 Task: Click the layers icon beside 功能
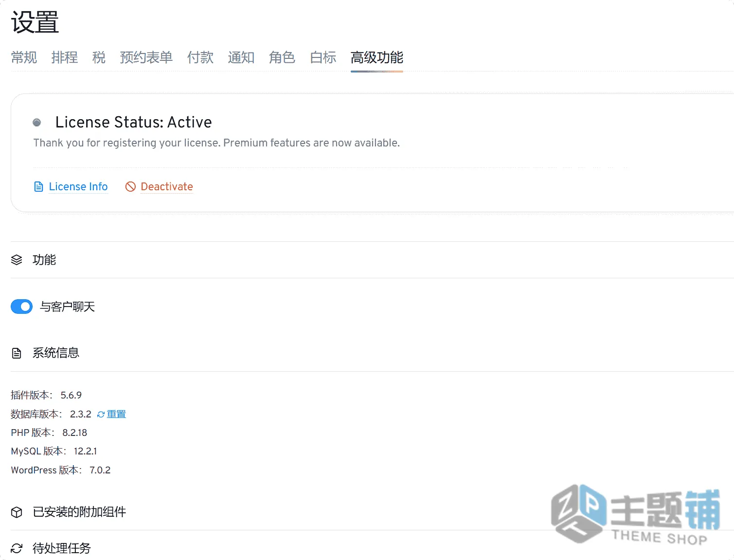coord(17,260)
